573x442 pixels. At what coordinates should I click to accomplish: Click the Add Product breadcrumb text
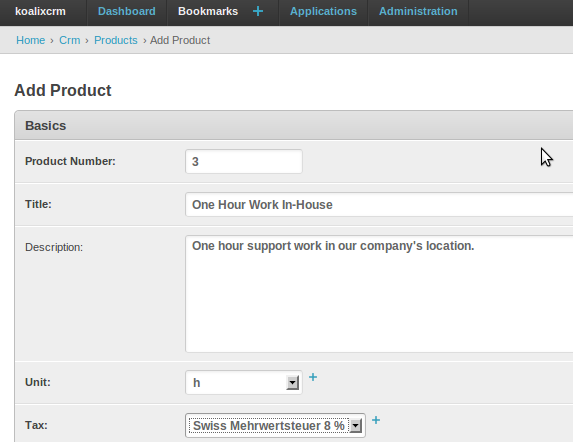[x=180, y=40]
